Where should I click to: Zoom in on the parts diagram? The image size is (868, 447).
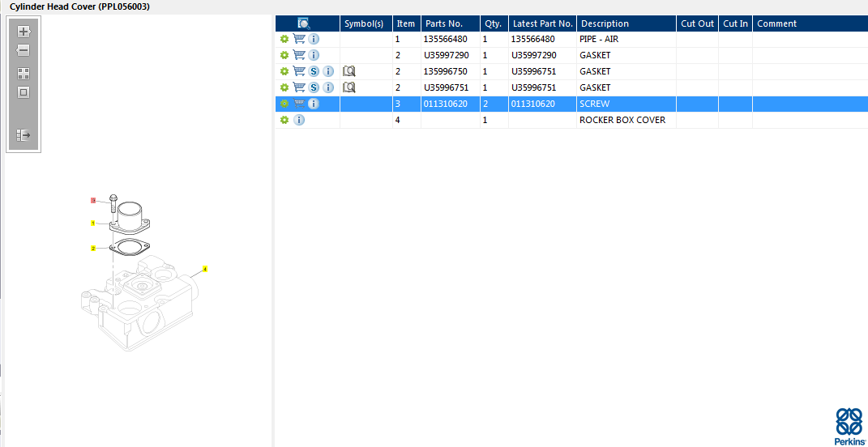point(24,32)
